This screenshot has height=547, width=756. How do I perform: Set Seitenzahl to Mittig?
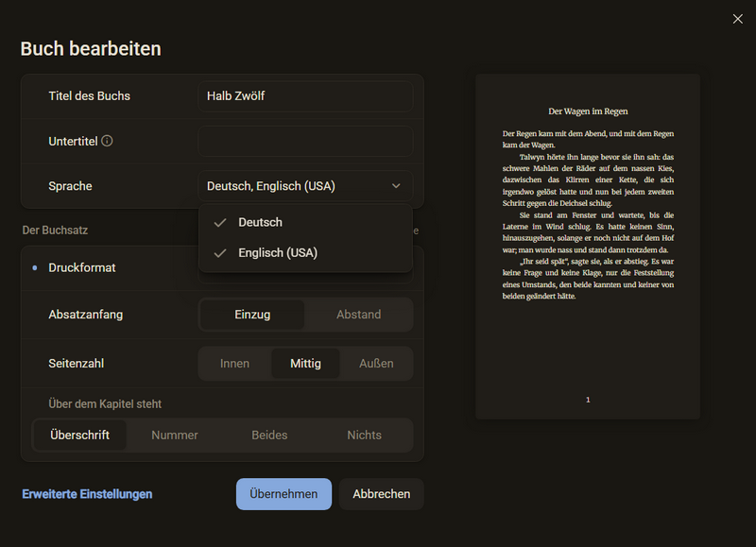(x=305, y=364)
